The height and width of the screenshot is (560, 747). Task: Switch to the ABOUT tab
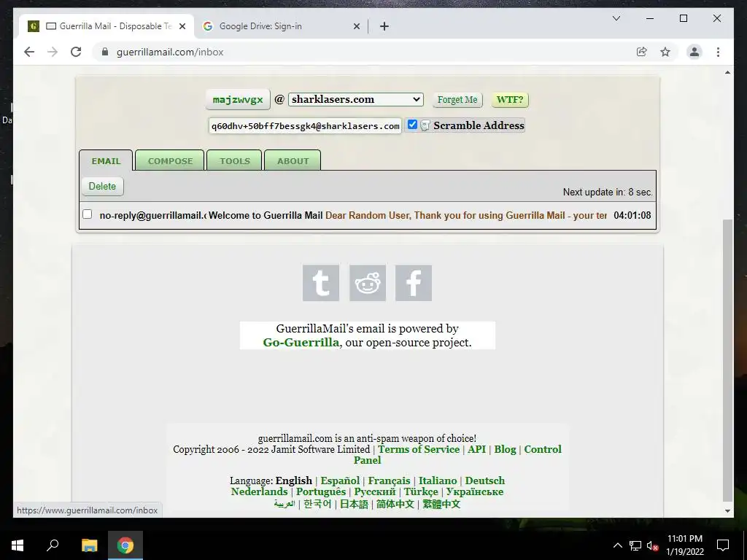point(293,160)
